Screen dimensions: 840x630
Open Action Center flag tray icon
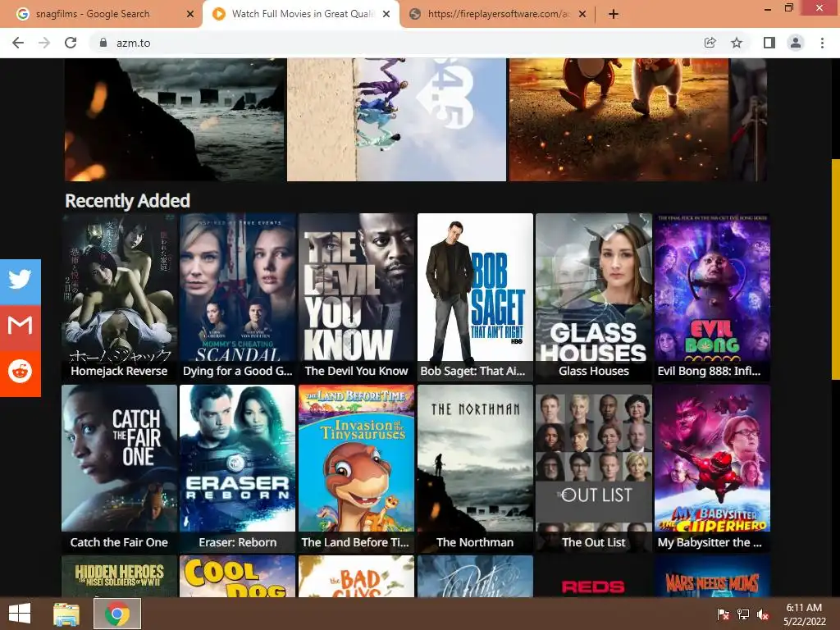pos(724,614)
